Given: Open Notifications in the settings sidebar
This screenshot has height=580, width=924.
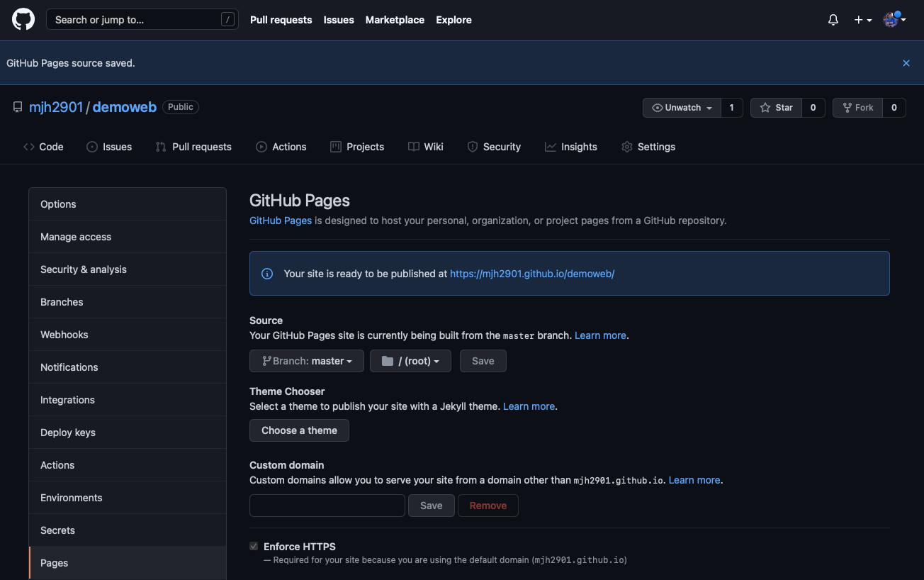Looking at the screenshot, I should click(128, 367).
